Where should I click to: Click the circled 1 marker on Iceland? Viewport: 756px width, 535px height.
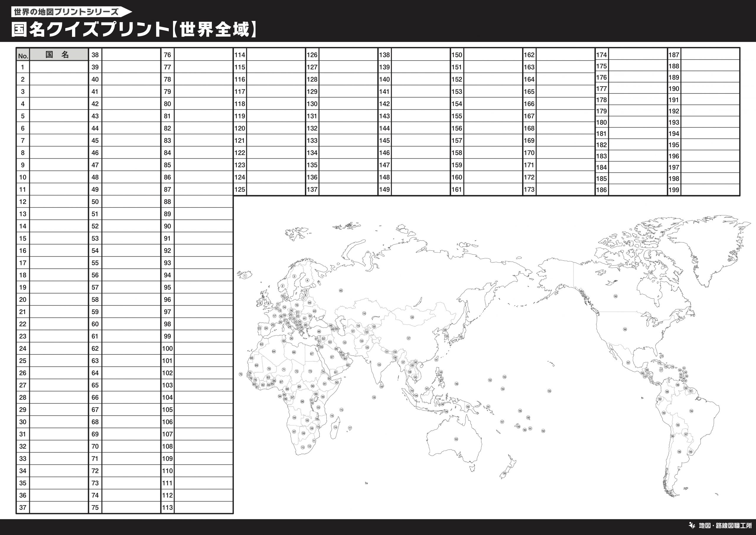pyautogui.click(x=245, y=275)
